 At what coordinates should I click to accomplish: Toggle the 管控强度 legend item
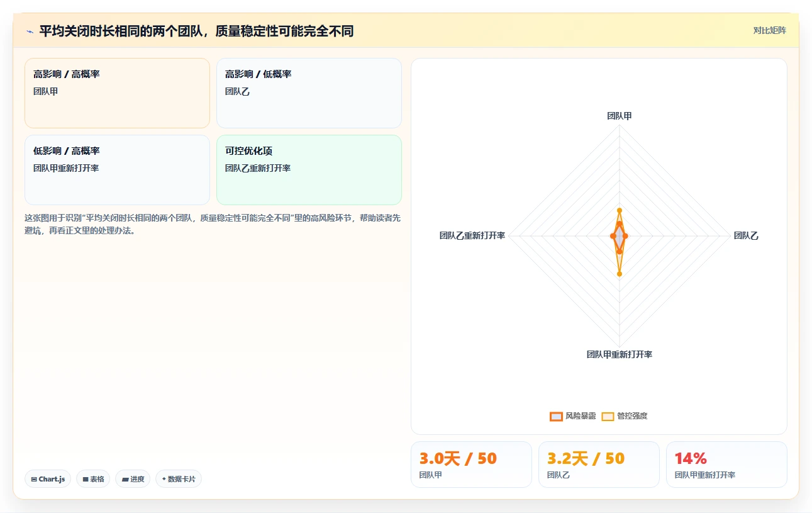pyautogui.click(x=624, y=416)
